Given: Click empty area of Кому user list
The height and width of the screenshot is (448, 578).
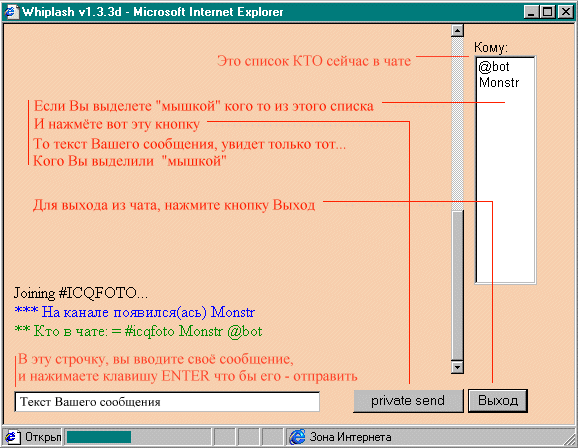Looking at the screenshot, I should [506, 184].
